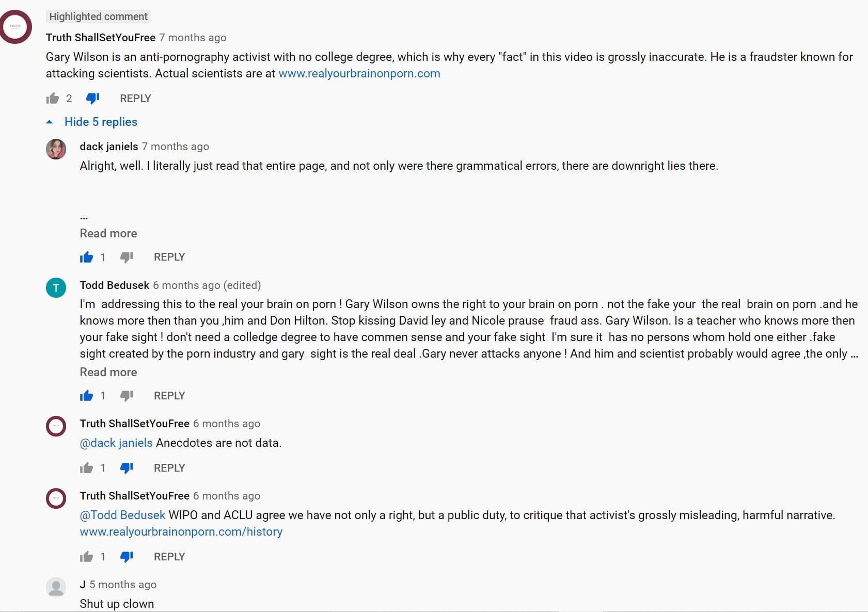Viewport: 868px width, 612px height.
Task: Open the www.realyourbrainonporn.com link
Action: [359, 73]
